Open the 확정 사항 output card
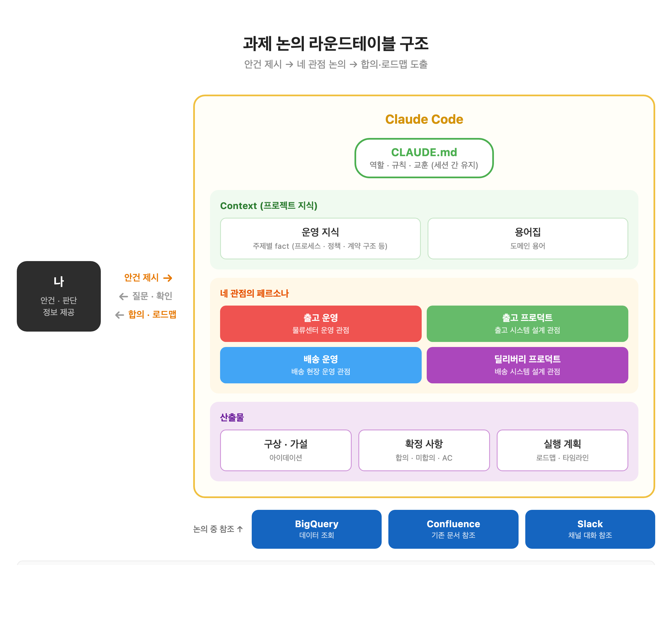This screenshot has width=672, height=638. tap(424, 450)
